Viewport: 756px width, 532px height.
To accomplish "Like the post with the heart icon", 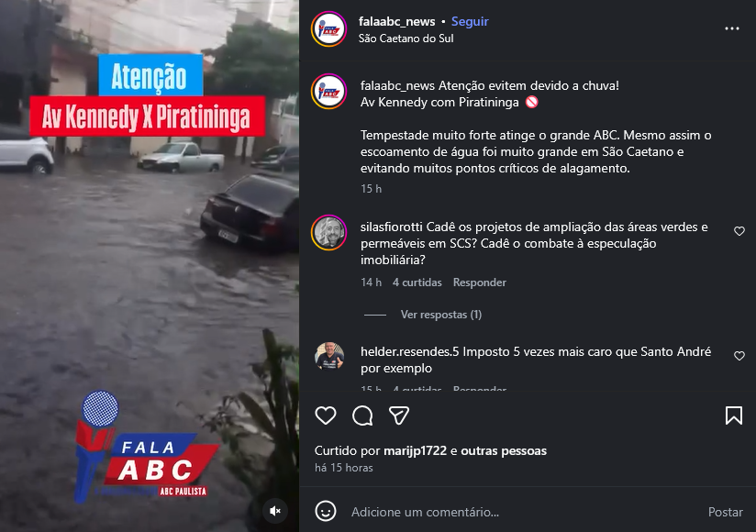I will pyautogui.click(x=326, y=416).
